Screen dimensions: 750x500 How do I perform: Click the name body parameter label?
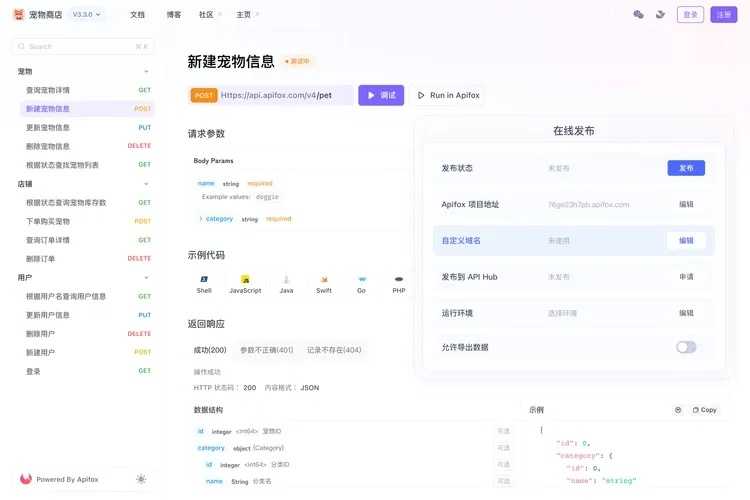(206, 183)
